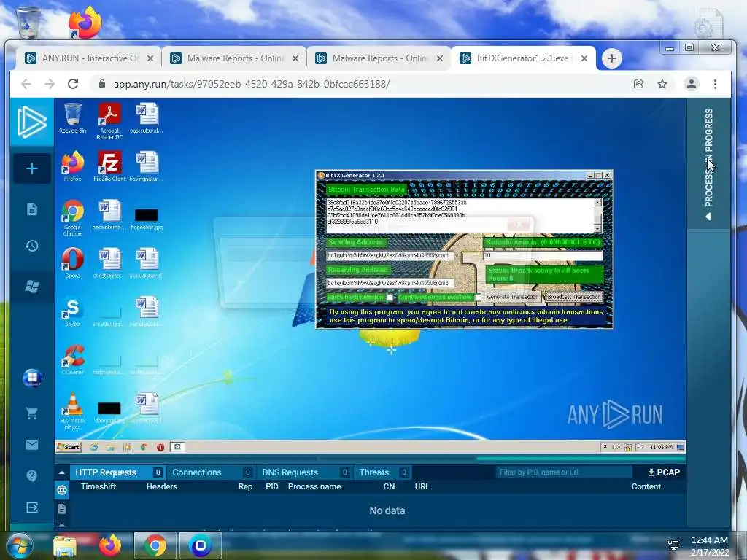Open the browser three-dot menu
This screenshot has height=560, width=747.
pos(715,85)
